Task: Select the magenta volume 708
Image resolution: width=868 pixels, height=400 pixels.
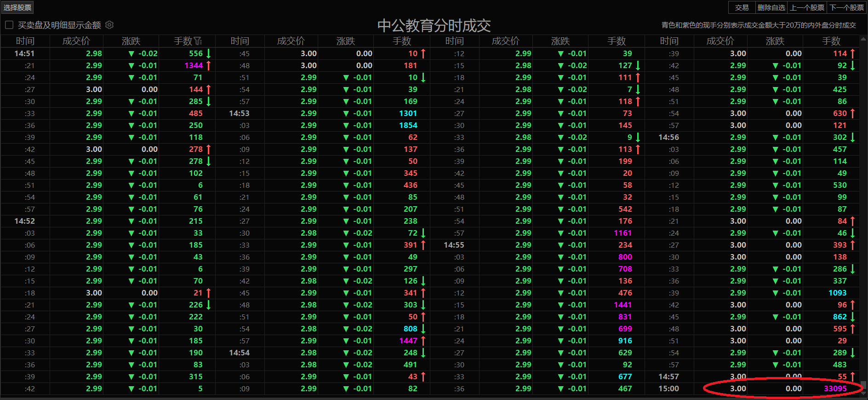Action: click(625, 269)
